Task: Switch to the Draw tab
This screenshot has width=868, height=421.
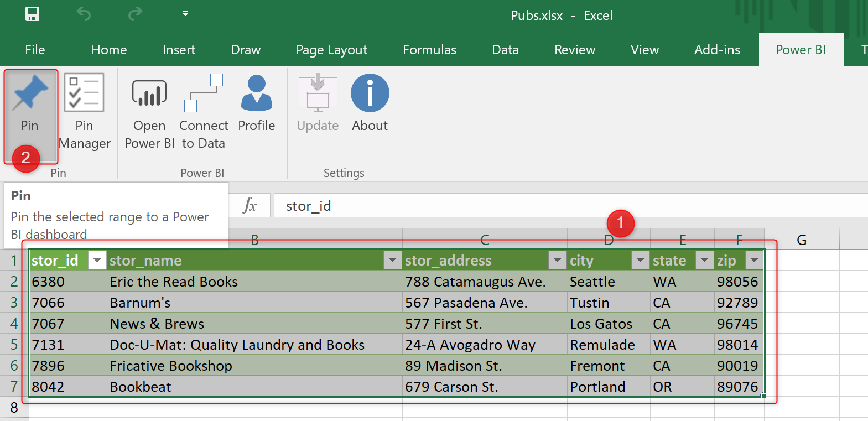Action: click(246, 50)
